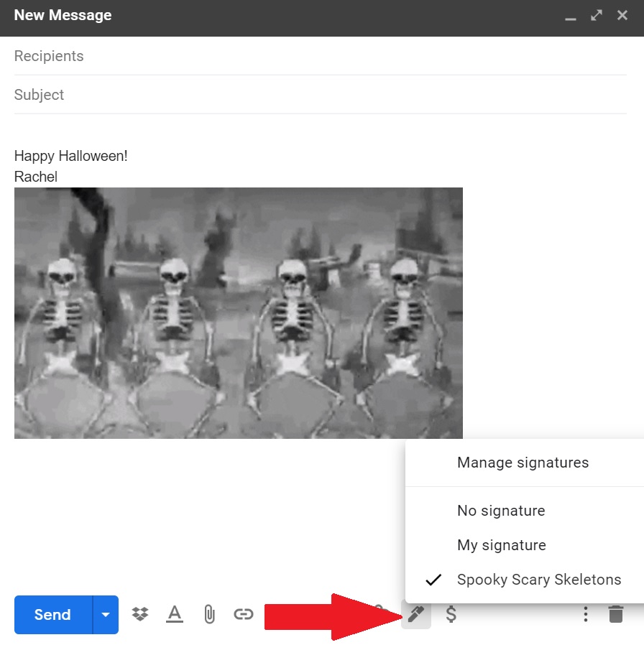Click the New Message title text

(63, 15)
